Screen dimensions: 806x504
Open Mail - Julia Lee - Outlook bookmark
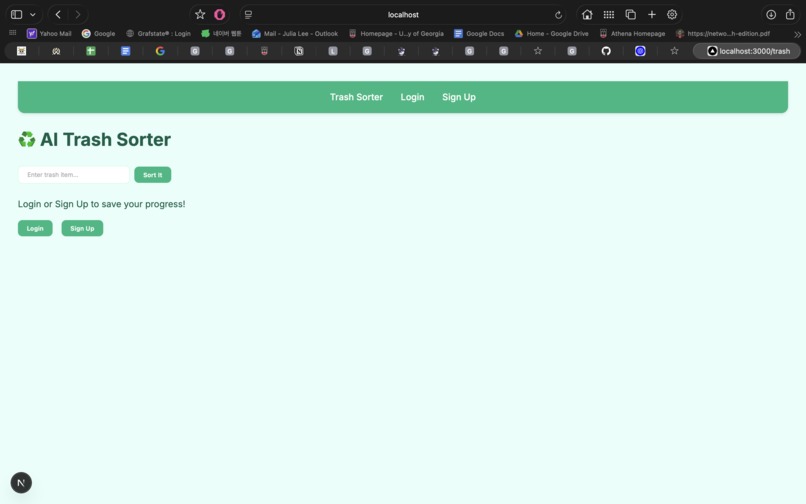(295, 33)
